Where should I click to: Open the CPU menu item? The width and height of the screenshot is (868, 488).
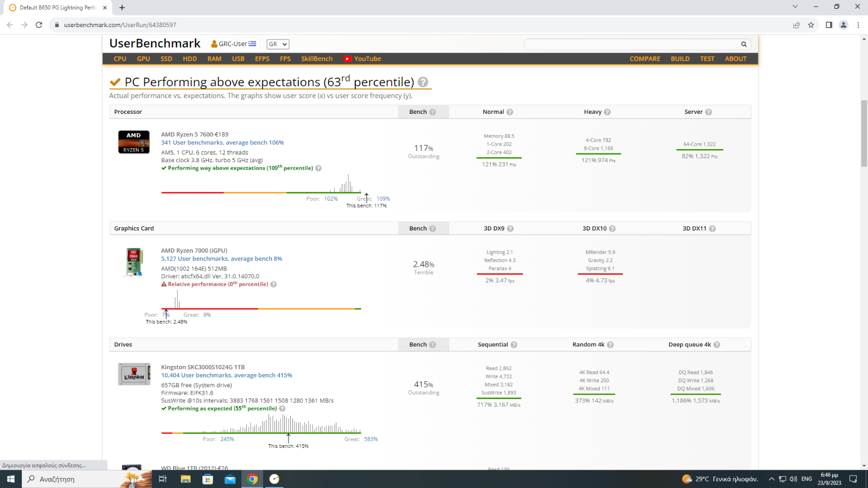coord(120,59)
